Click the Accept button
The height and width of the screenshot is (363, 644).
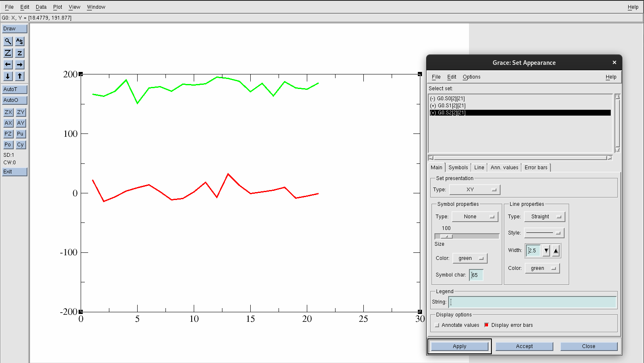pyautogui.click(x=524, y=346)
